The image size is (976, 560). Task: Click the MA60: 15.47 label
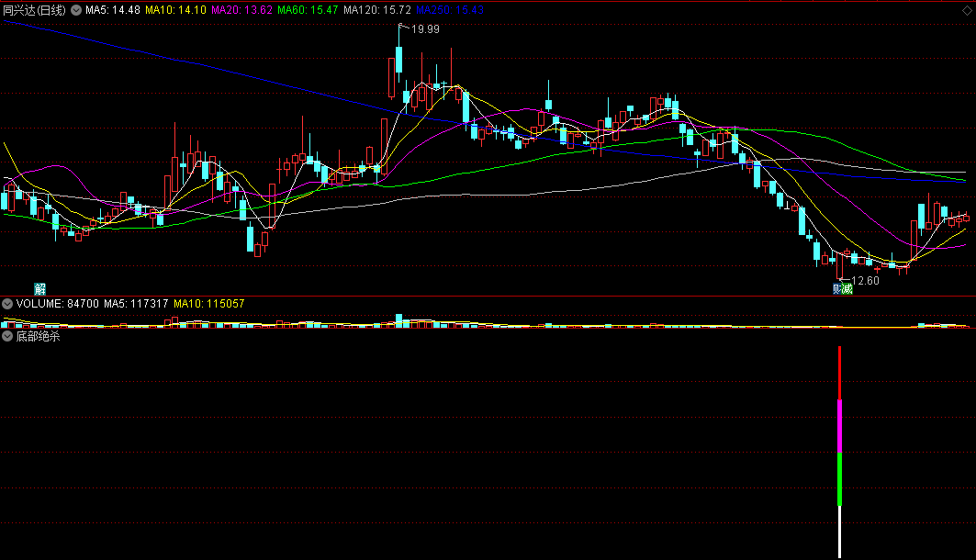308,10
